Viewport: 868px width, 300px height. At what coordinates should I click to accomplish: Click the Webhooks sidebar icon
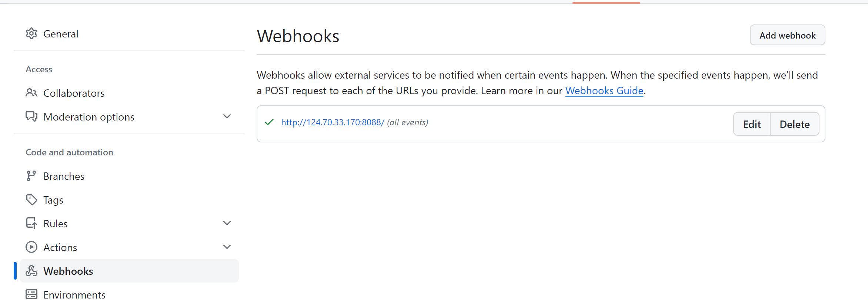(x=31, y=271)
